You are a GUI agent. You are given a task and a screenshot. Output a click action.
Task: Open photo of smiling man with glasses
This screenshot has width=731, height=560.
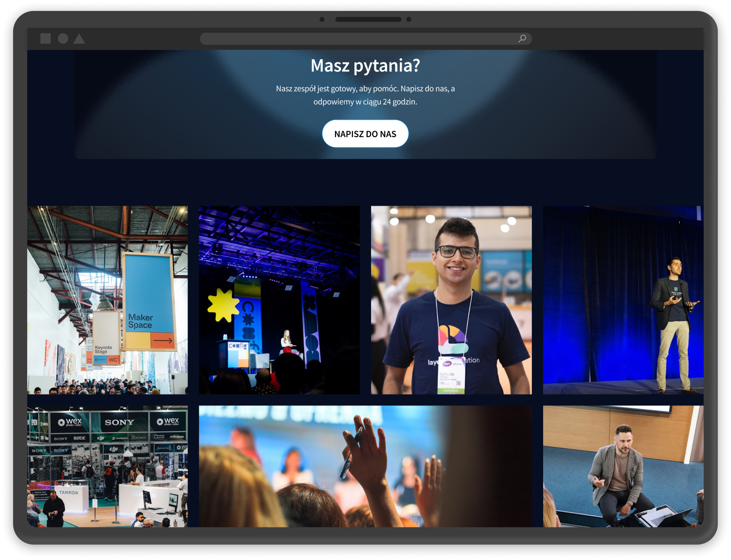click(451, 300)
